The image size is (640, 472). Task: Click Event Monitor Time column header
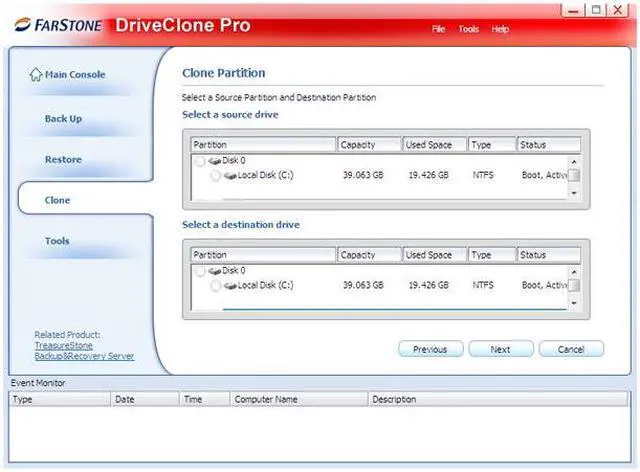[204, 399]
